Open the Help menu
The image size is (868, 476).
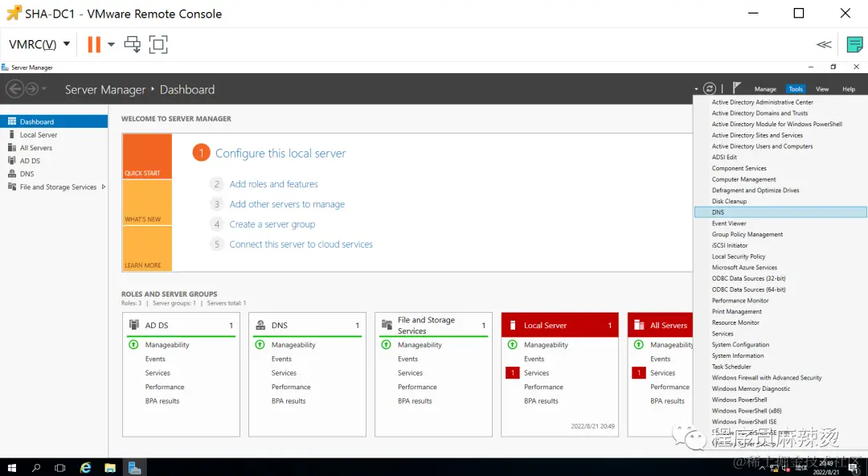(x=849, y=89)
